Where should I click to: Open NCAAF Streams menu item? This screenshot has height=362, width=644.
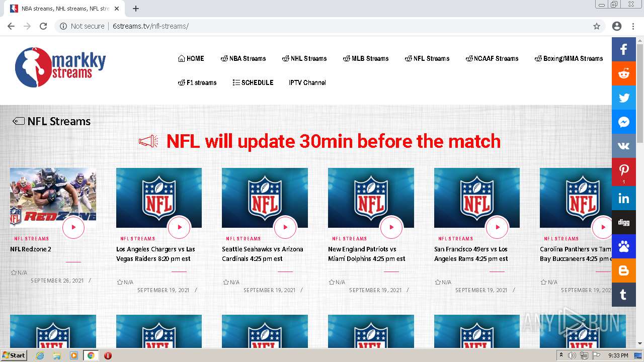point(492,58)
